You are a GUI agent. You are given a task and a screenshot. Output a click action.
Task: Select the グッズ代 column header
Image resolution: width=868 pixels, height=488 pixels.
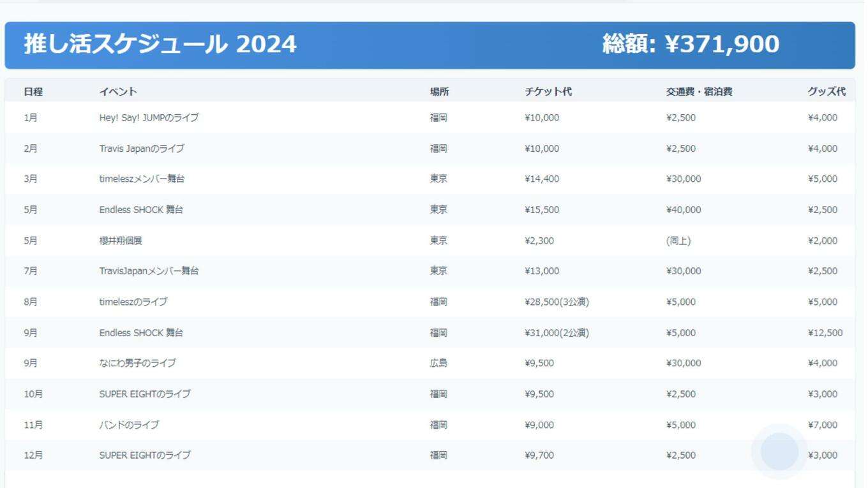point(827,92)
